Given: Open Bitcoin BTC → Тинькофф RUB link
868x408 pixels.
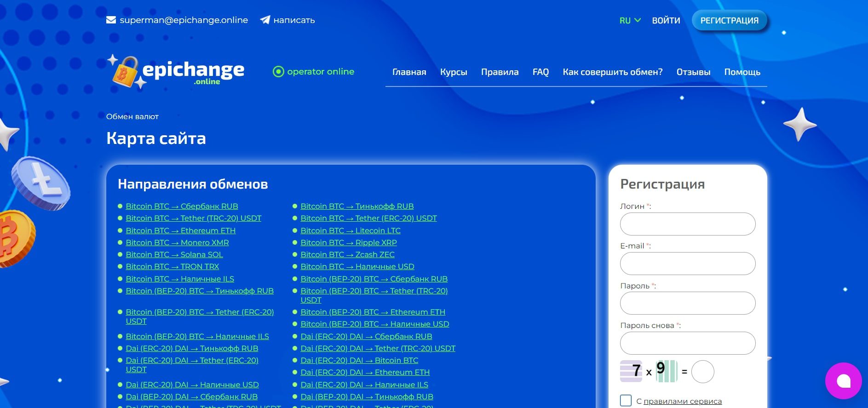Looking at the screenshot, I should [357, 206].
